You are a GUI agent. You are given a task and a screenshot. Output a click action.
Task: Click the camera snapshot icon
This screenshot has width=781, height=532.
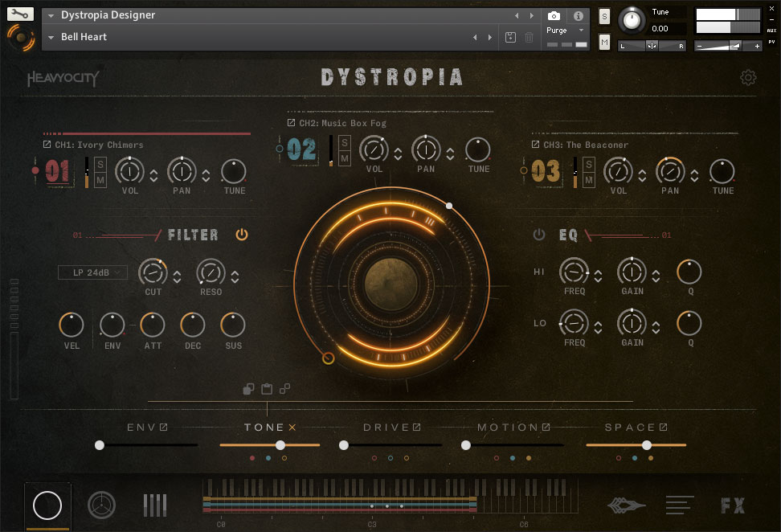(x=554, y=16)
